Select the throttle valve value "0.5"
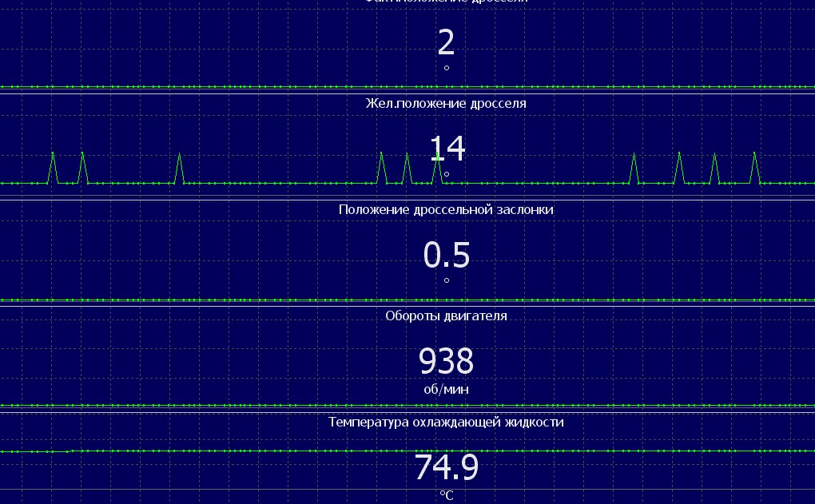The width and height of the screenshot is (815, 504). 447,255
